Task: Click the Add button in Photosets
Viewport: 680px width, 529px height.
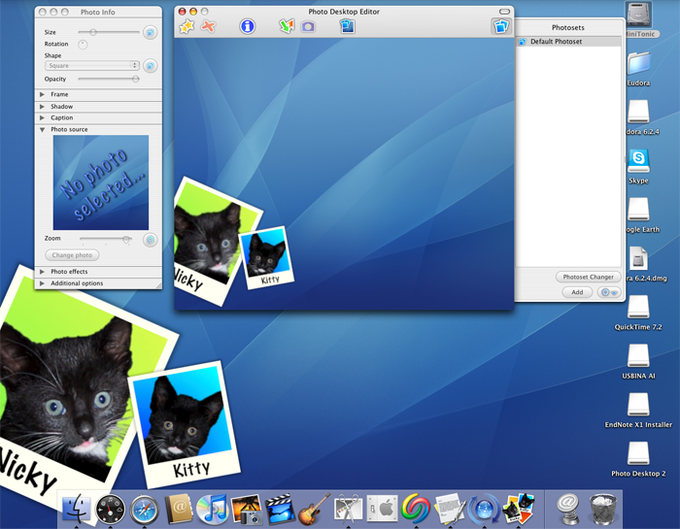Action: pyautogui.click(x=577, y=292)
